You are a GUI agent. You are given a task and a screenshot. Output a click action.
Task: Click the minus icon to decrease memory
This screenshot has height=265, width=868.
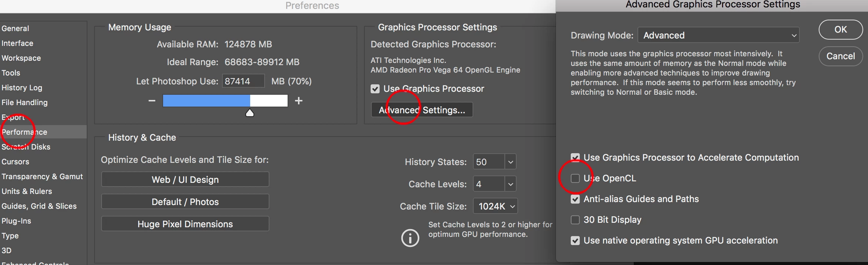(x=152, y=101)
